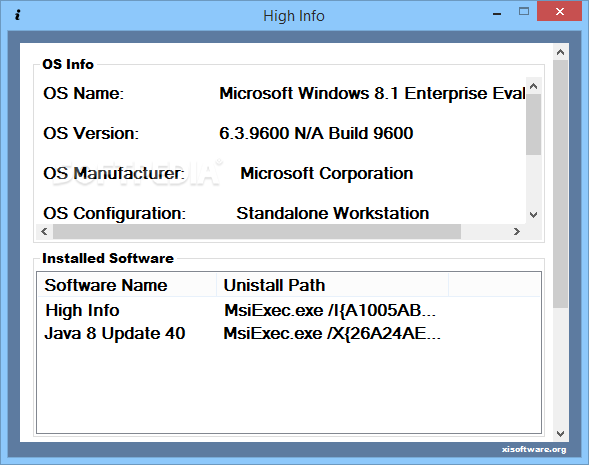Click Microsoft Windows 8.1 Enterprise value

point(372,93)
